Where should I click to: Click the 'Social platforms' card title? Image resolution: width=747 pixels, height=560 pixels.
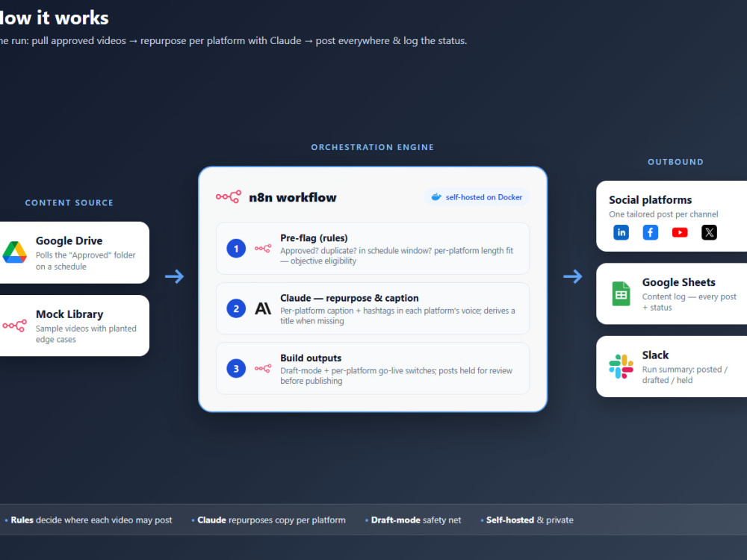pyautogui.click(x=651, y=200)
